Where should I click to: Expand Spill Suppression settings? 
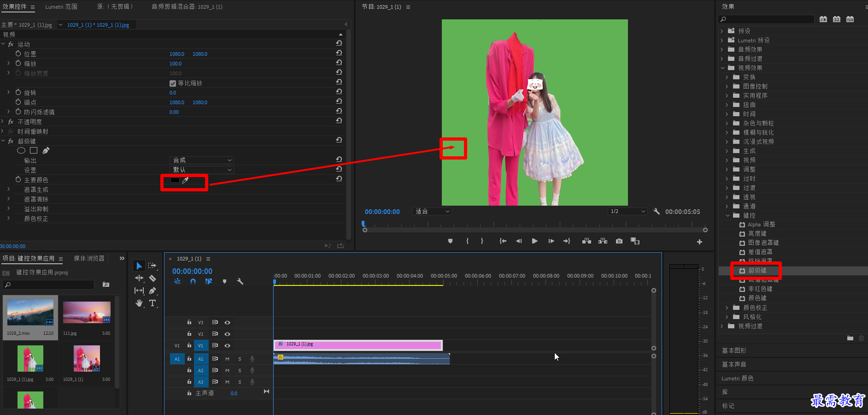[x=8, y=208]
